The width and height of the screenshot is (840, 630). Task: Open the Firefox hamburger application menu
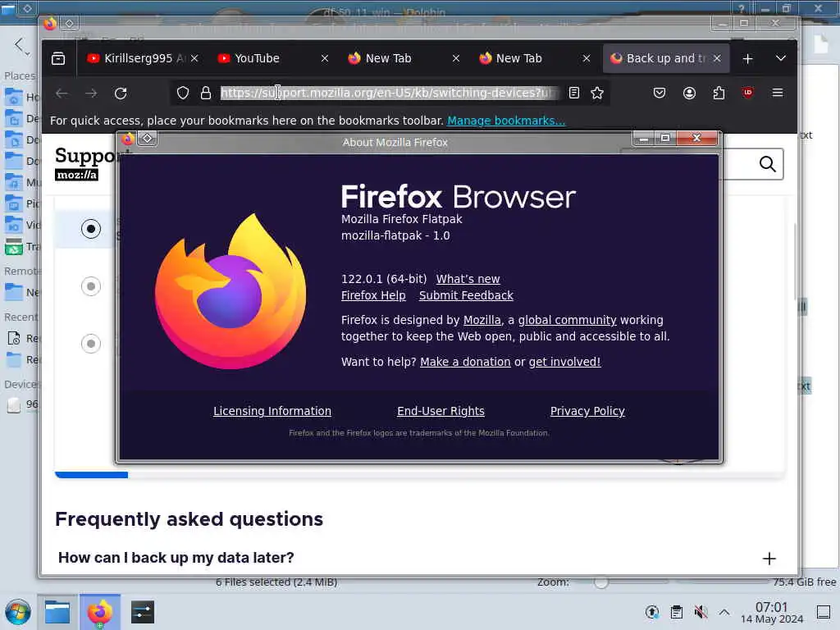[778, 94]
